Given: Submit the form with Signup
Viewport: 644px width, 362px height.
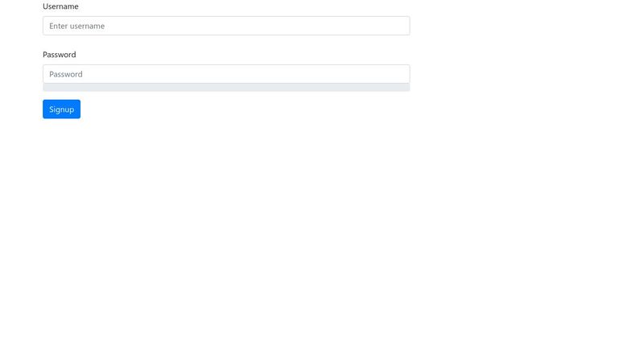Looking at the screenshot, I should (62, 109).
